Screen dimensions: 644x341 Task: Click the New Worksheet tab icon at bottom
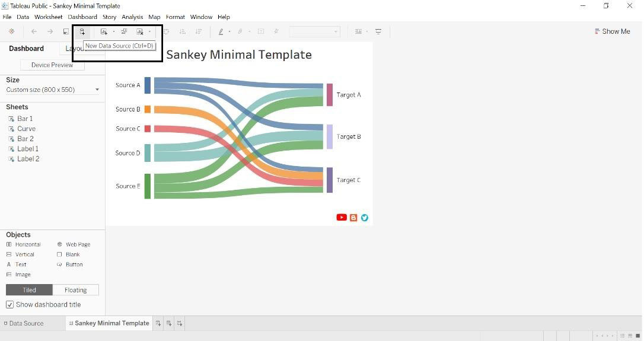158,324
